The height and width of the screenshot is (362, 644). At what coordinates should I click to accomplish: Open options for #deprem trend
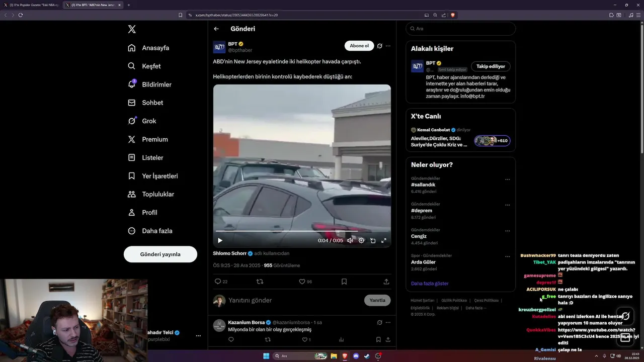coord(507,205)
